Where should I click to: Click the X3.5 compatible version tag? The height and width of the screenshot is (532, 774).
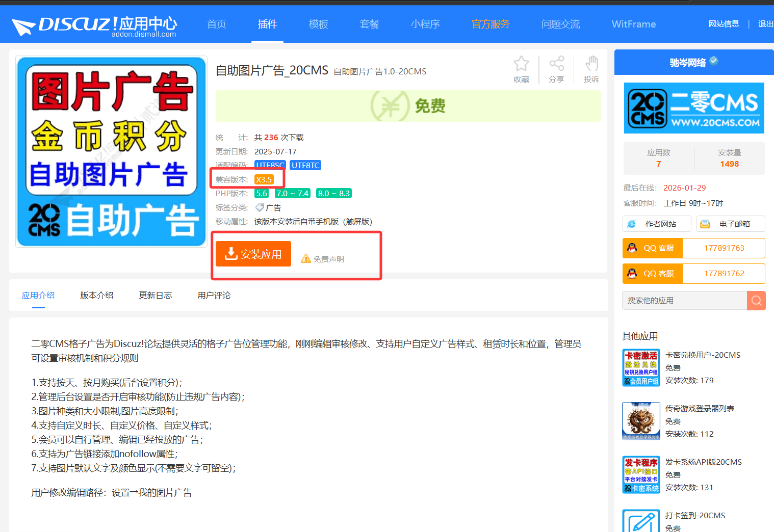264,179
